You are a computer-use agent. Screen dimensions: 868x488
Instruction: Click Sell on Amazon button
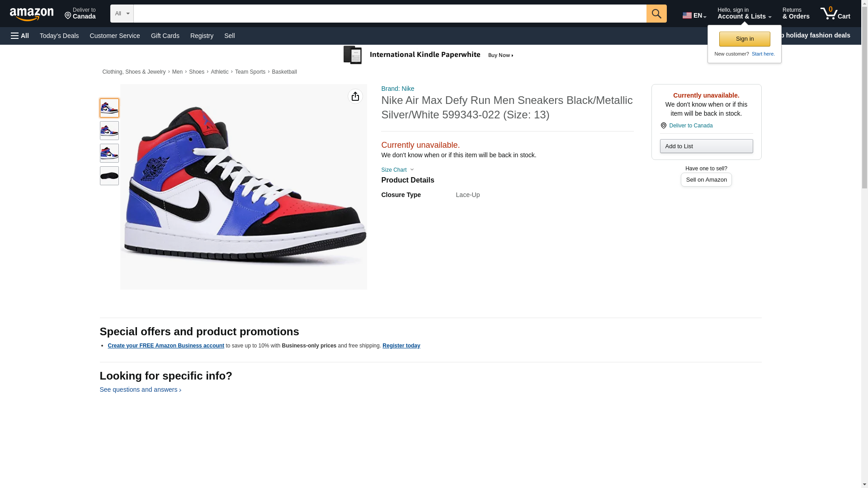coord(706,180)
